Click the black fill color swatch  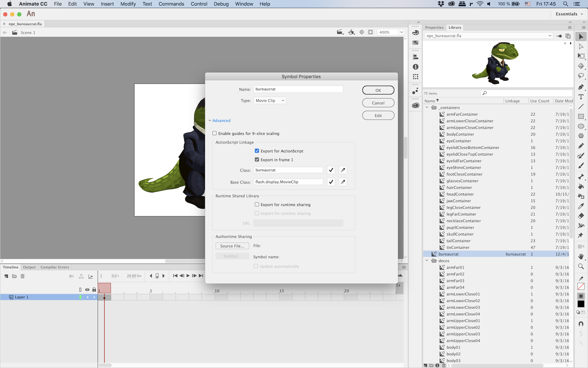coord(581,304)
